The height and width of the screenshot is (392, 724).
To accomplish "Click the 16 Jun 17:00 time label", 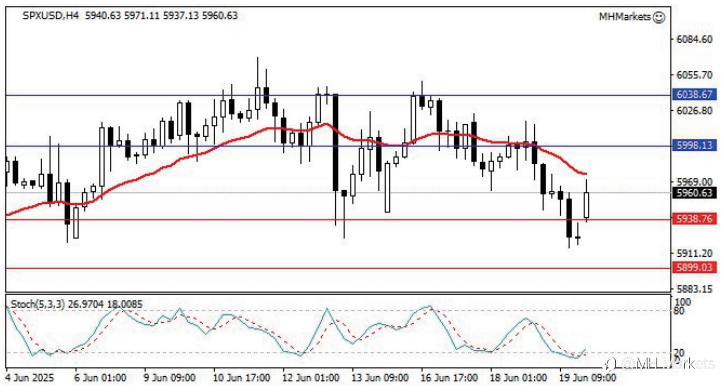I will point(449,378).
